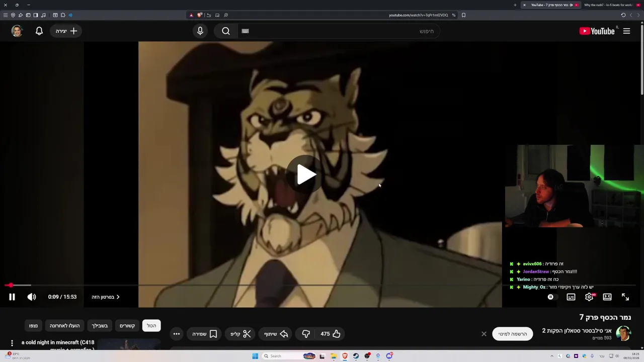
Task: Select the 'קשורים' filter chip
Action: [127, 326]
